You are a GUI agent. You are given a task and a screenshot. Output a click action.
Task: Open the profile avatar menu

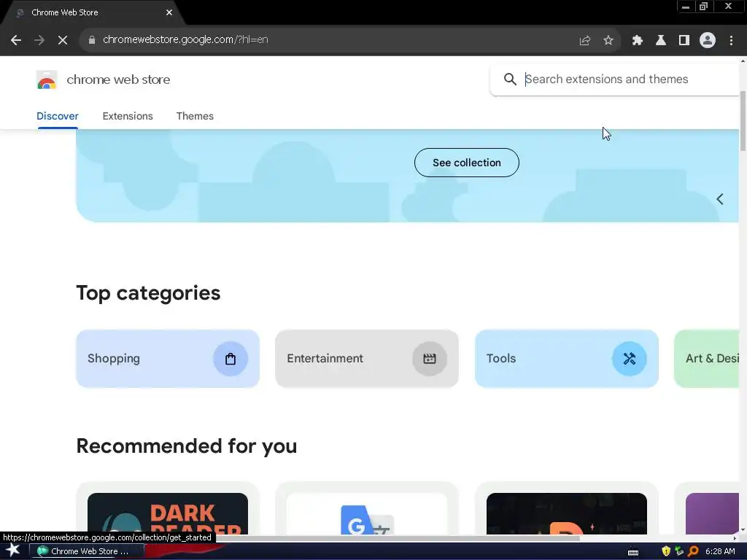click(708, 40)
